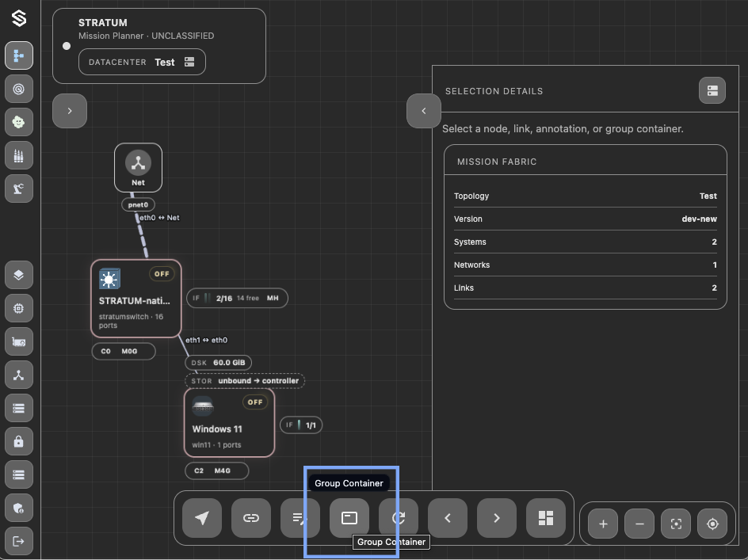Viewport: 748px width, 560px height.
Task: Zoom in with the plus button
Action: pyautogui.click(x=603, y=524)
